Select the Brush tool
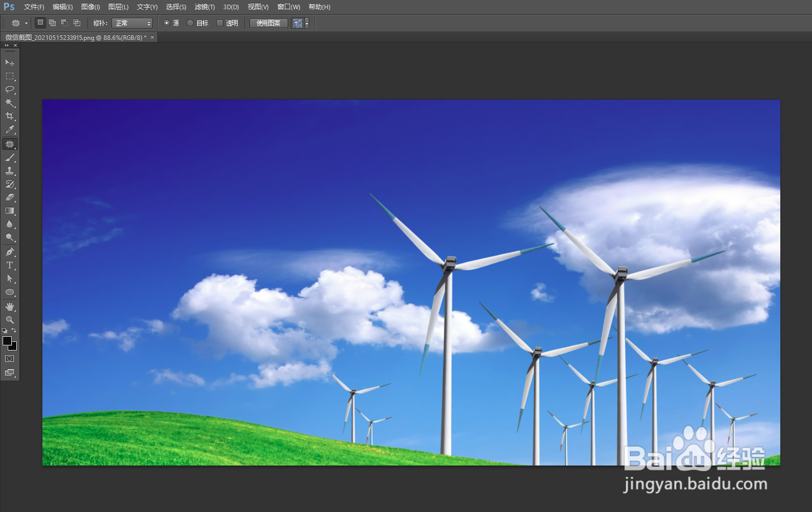This screenshot has width=812, height=512. pos(10,157)
